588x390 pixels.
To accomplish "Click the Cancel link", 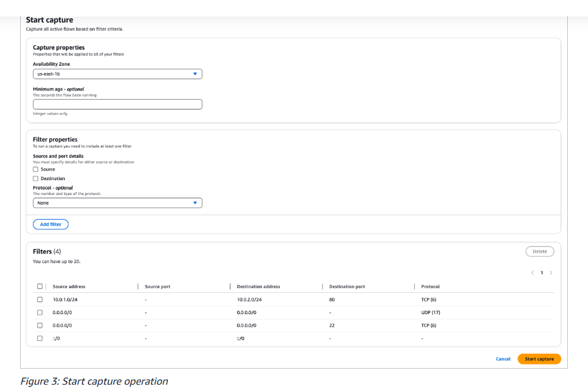I will tap(503, 359).
